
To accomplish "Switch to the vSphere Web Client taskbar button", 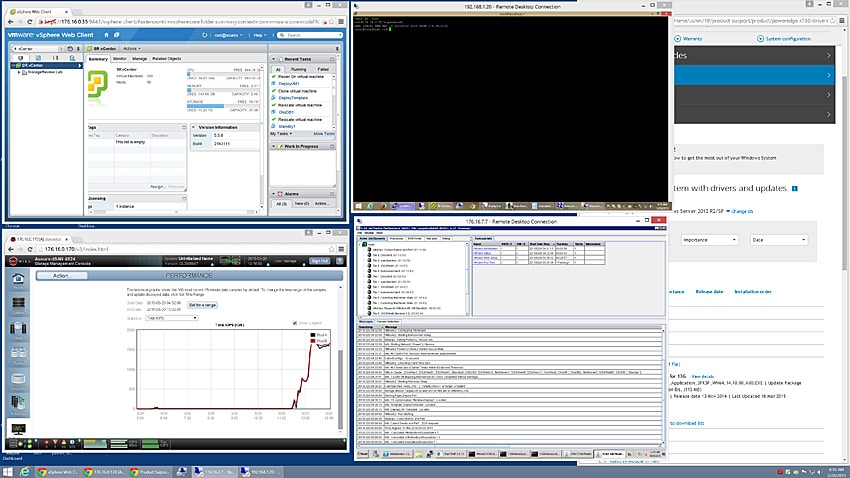I will point(59,472).
